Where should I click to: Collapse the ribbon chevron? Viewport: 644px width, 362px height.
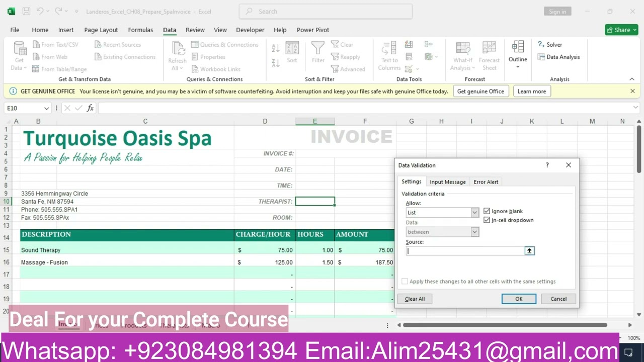[632, 79]
